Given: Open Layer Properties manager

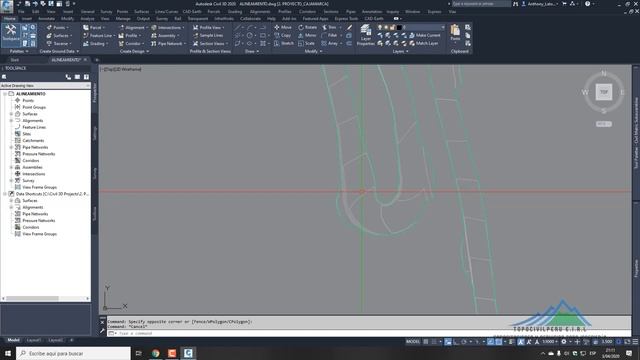Looking at the screenshot, I should pyautogui.click(x=365, y=35).
